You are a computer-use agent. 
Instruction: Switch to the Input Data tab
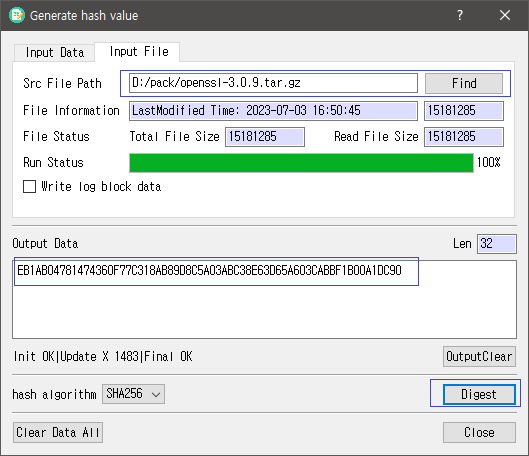click(54, 53)
